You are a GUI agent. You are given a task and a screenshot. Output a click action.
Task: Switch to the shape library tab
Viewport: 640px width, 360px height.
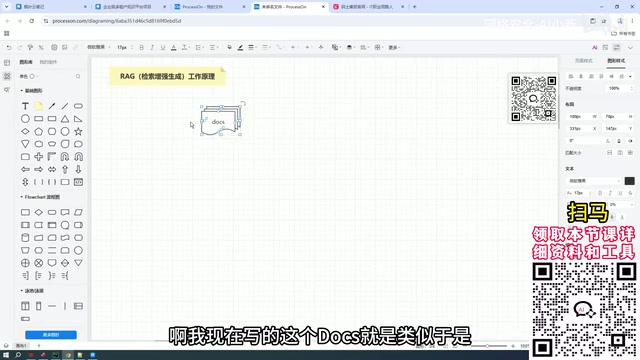[26, 62]
